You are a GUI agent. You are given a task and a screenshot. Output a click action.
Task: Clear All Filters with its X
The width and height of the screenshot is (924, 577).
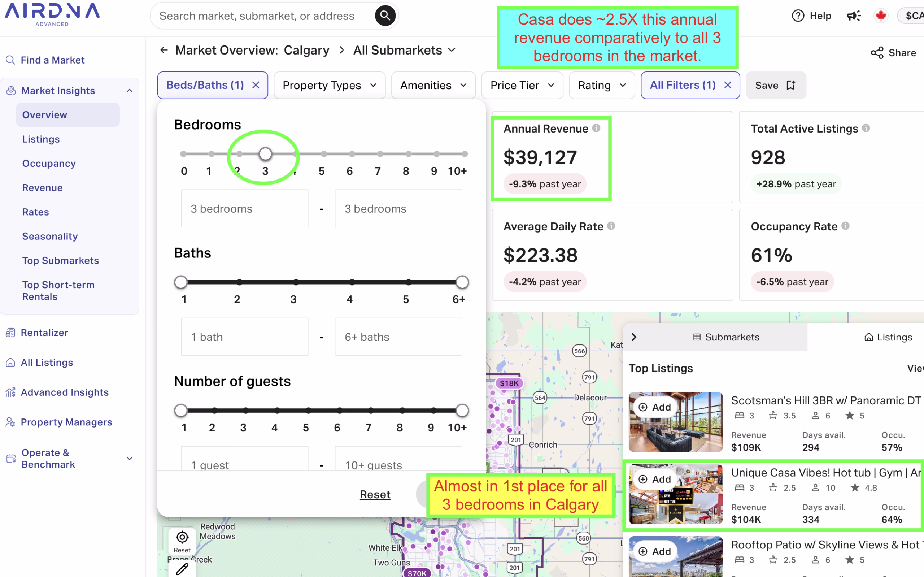(x=728, y=85)
